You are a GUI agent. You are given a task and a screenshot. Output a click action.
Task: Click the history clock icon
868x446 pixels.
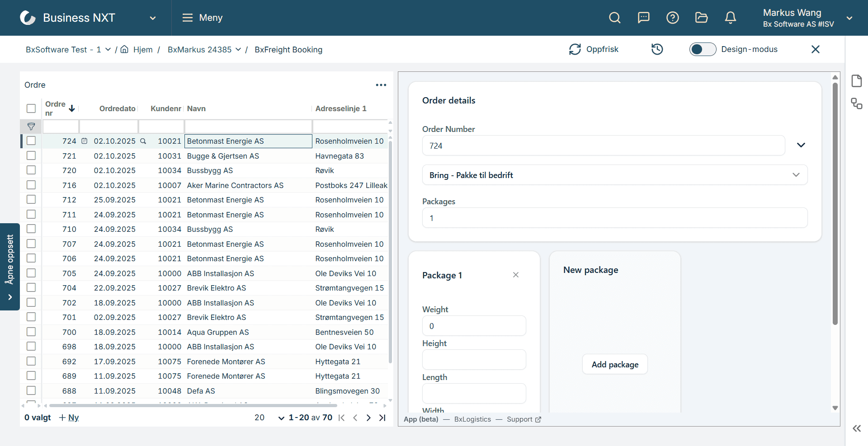pos(657,49)
